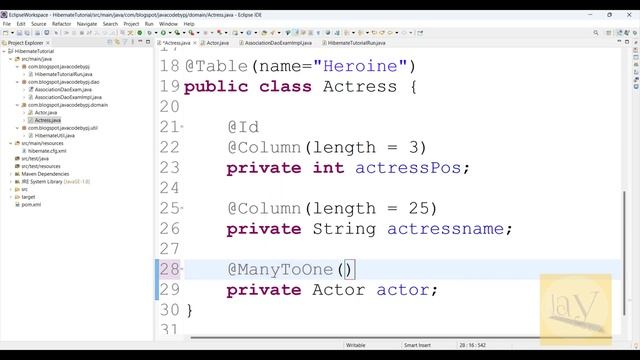Toggle fold marker on line 21

click(x=182, y=127)
